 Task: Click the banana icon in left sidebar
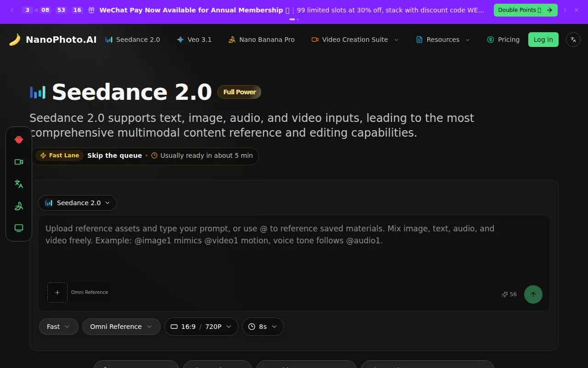coord(19,206)
